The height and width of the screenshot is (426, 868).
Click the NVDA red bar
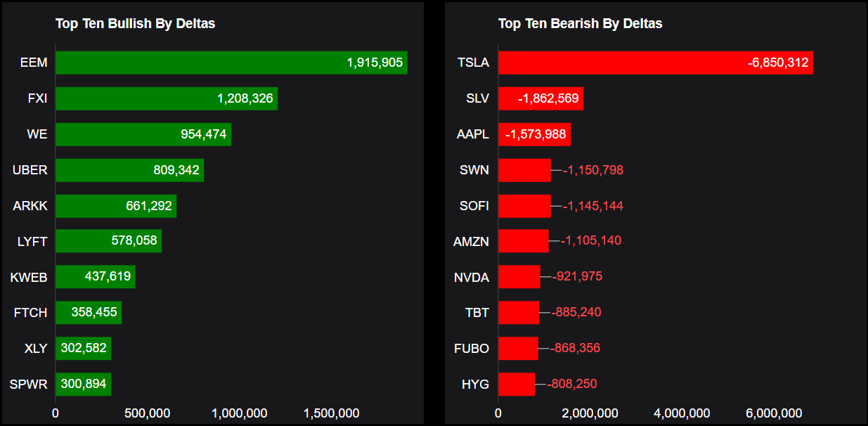[x=519, y=277]
